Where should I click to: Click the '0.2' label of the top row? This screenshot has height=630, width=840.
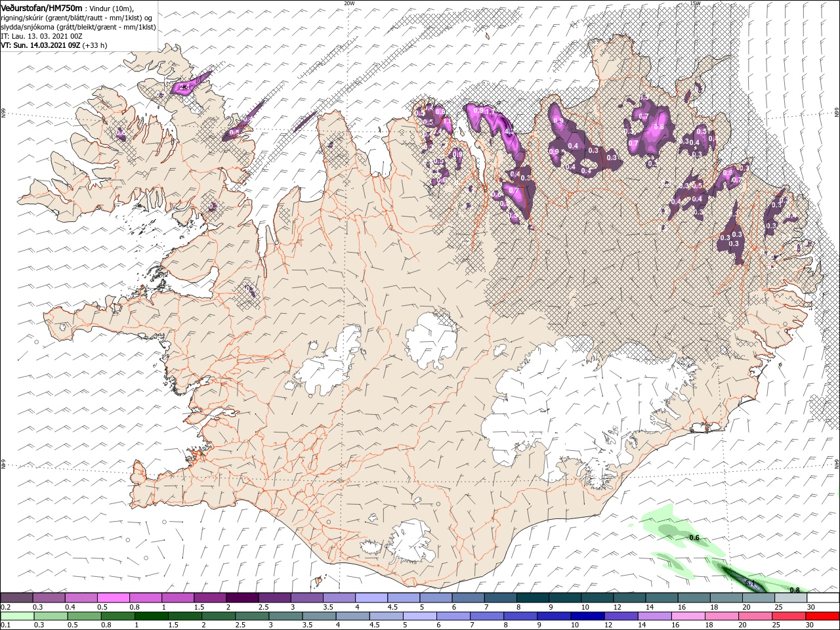[6, 607]
